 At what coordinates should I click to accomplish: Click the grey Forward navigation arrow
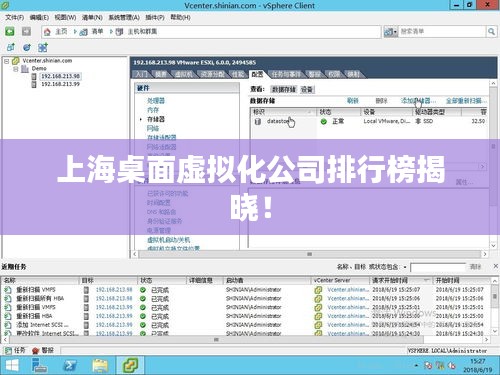[x=26, y=32]
